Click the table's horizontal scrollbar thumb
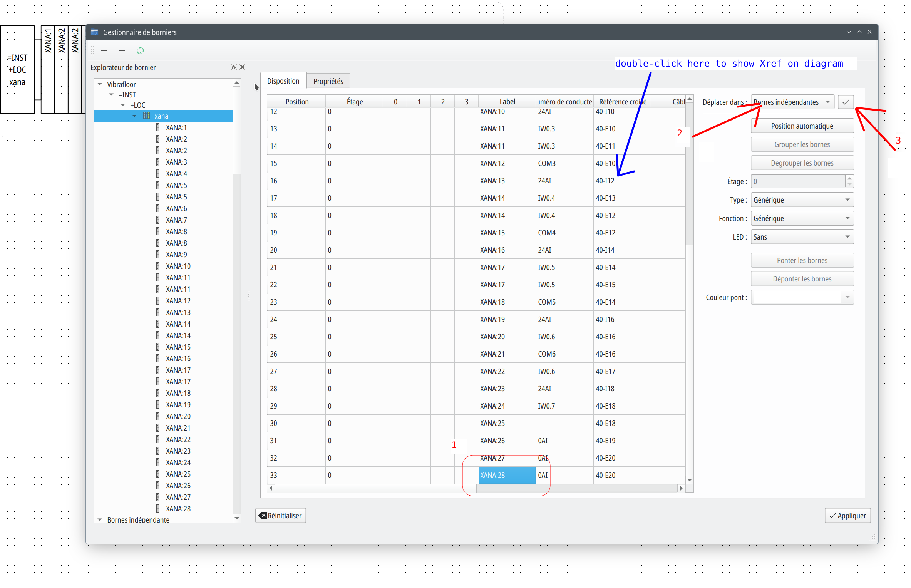The height and width of the screenshot is (588, 911). pyautogui.click(x=576, y=488)
